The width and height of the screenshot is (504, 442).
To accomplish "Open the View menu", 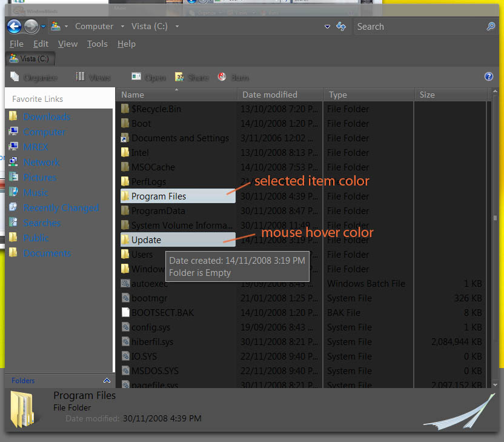I will click(x=67, y=44).
